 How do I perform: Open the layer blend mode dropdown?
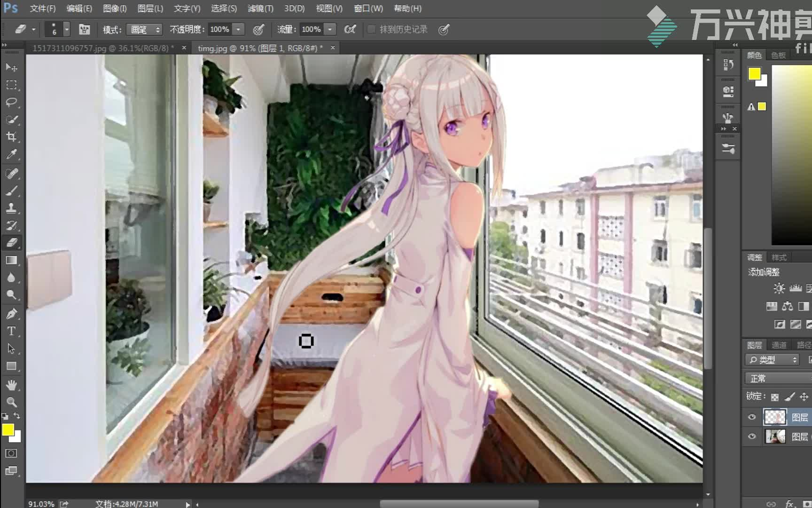point(778,378)
